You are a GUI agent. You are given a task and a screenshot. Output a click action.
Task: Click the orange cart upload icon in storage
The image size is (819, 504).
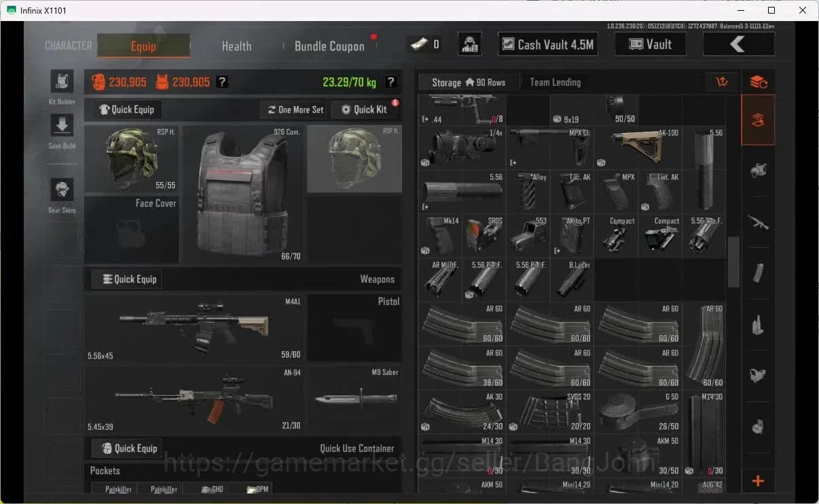(722, 82)
